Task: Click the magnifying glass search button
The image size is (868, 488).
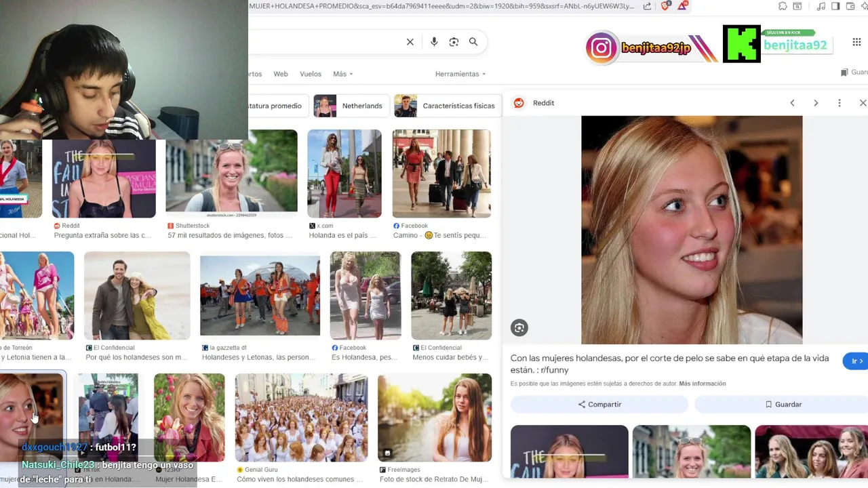Action: 473,42
